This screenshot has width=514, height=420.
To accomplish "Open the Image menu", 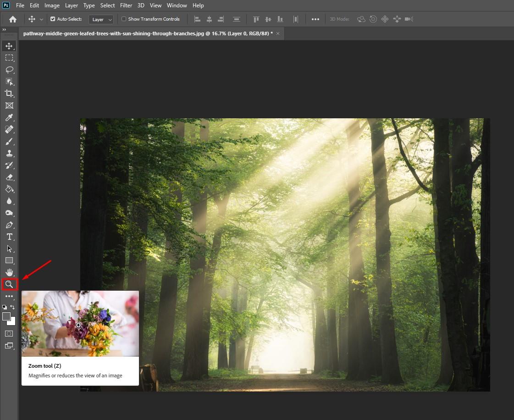I will [x=52, y=6].
